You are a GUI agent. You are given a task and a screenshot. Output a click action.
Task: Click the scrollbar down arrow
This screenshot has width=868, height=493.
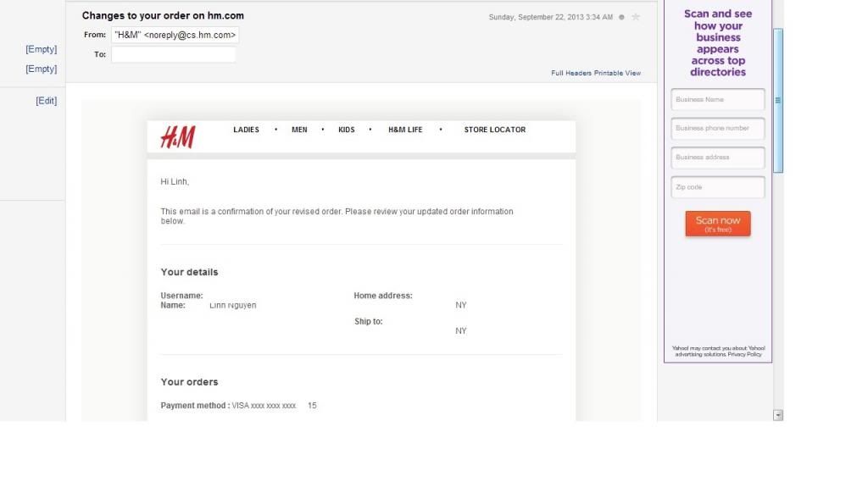coord(778,415)
